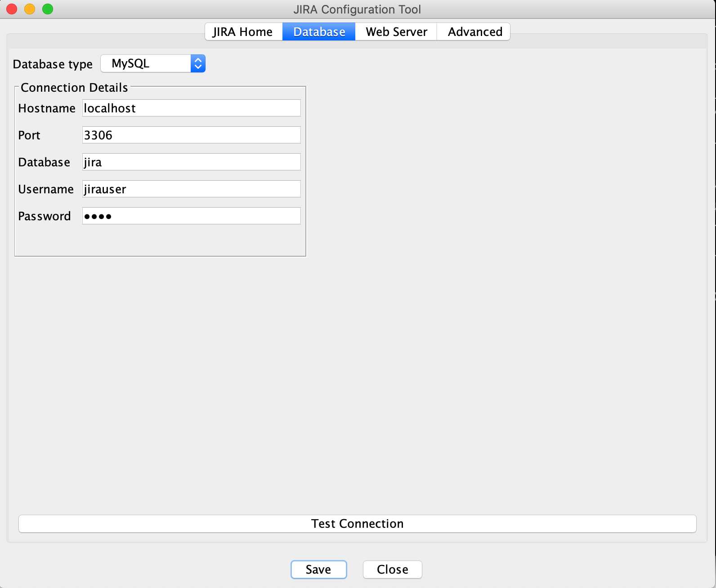Click the Database type label
Screen dimensions: 716x588
pos(53,64)
